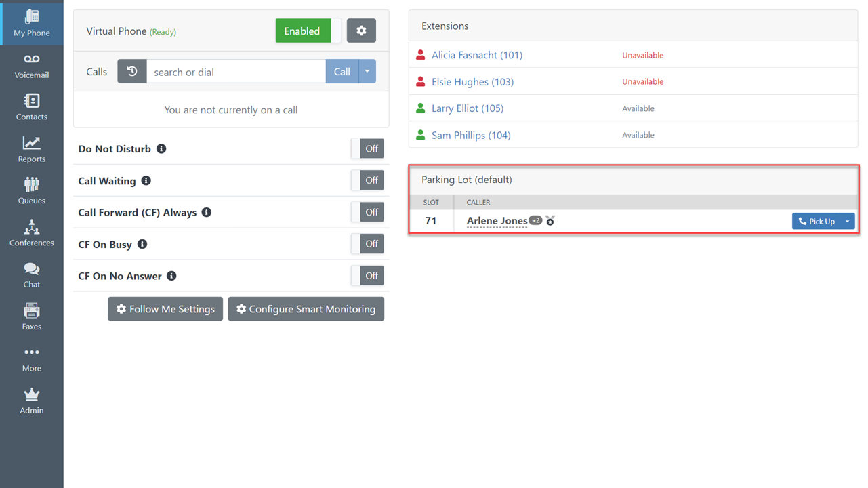Go to Contacts in the sidebar

32,108
